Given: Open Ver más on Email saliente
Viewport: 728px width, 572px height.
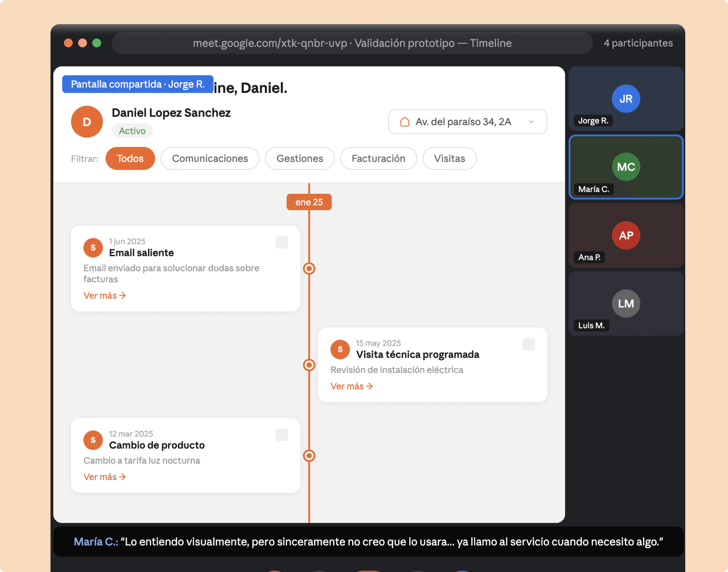Looking at the screenshot, I should tap(104, 295).
